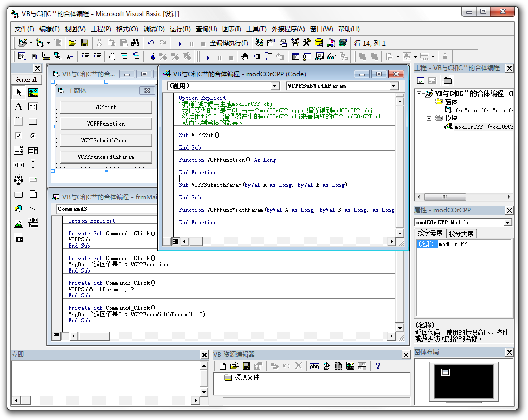Click the VCPPFuncWidthParam button on the form
Viewport: 528px width, 420px height.
(x=106, y=157)
